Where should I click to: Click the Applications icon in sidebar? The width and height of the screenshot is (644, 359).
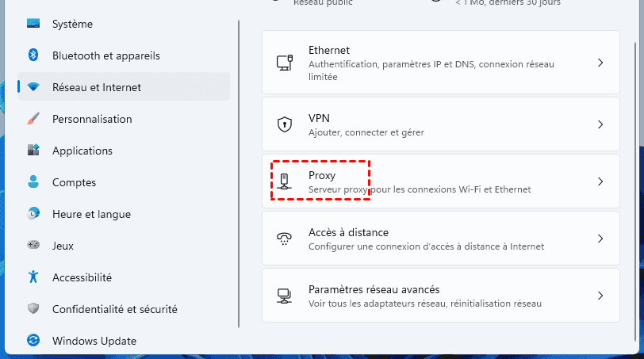tap(33, 151)
